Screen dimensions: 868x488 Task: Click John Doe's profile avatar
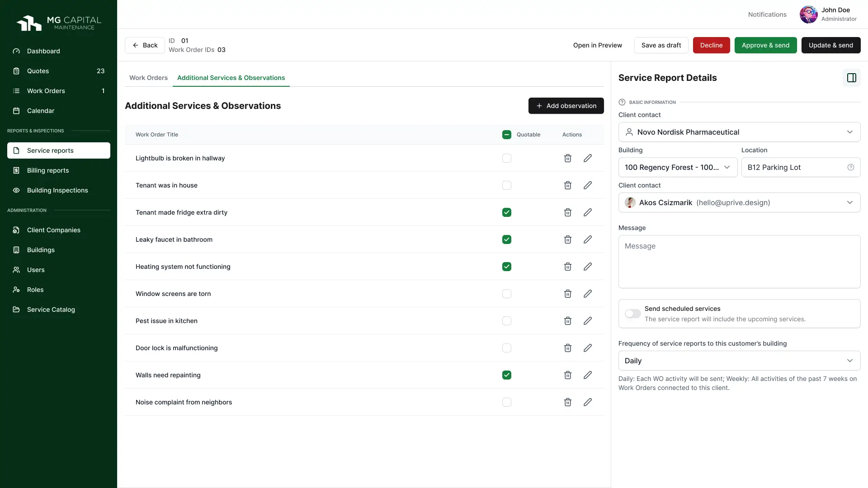tap(808, 14)
